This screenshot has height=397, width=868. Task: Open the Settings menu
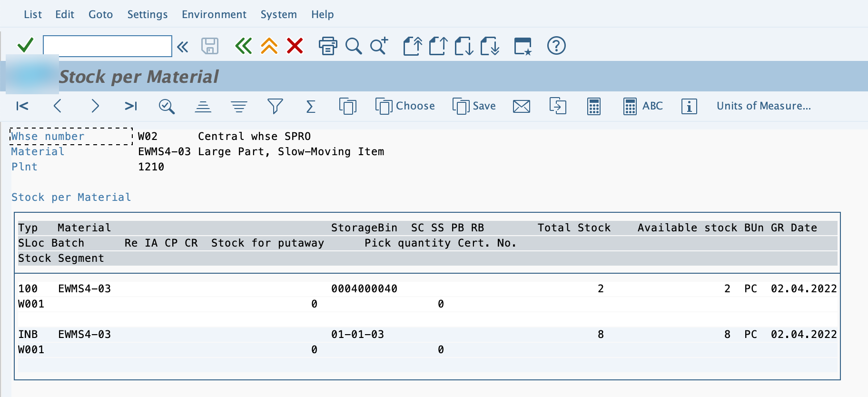(x=148, y=14)
